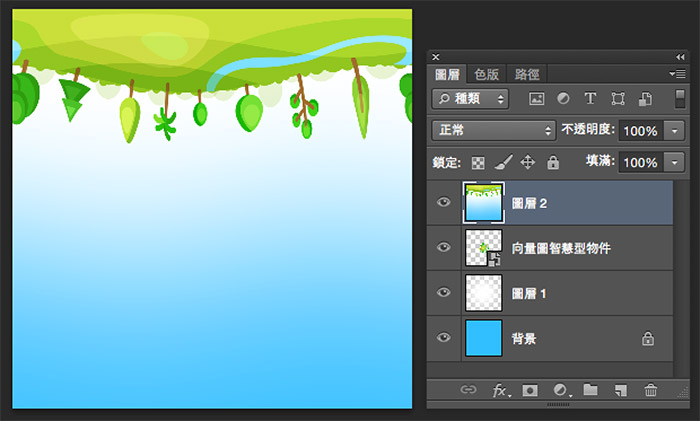Toggle visibility of 向量圖智慧型物件 layer
Viewport: 700px width, 421px height.
[445, 248]
